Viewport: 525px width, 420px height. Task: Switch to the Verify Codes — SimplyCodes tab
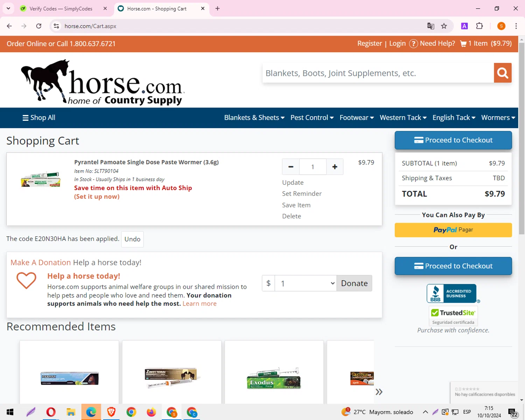61,8
